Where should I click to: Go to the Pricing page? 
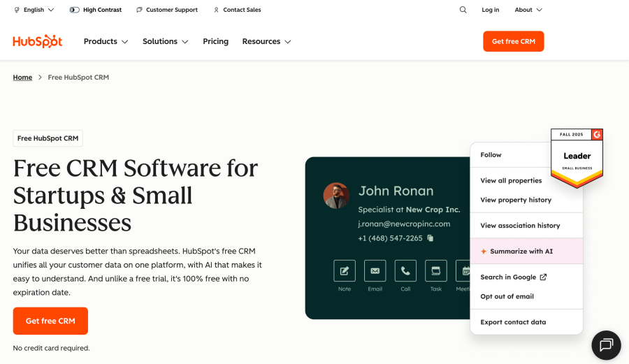(215, 41)
